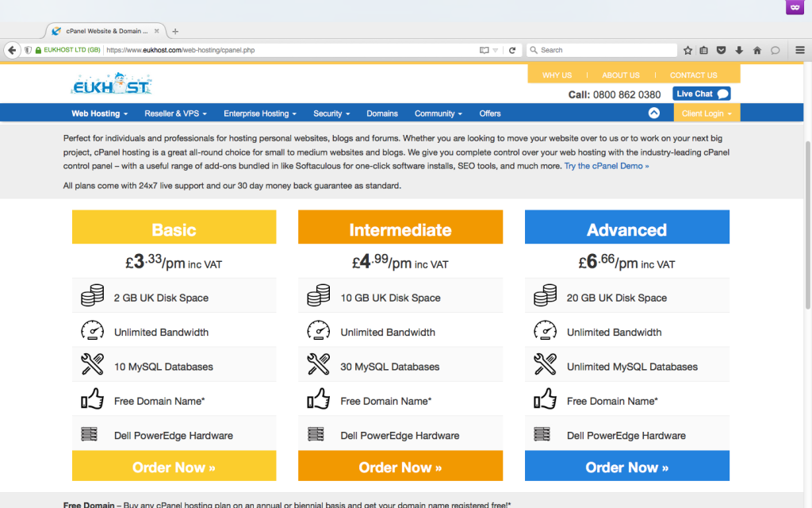Open a new tab with plus button

click(x=175, y=32)
